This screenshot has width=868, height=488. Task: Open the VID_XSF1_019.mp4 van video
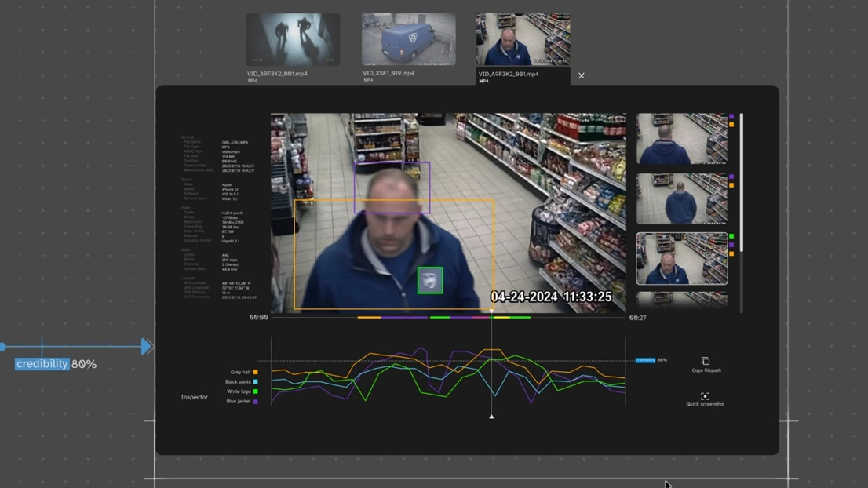click(408, 39)
